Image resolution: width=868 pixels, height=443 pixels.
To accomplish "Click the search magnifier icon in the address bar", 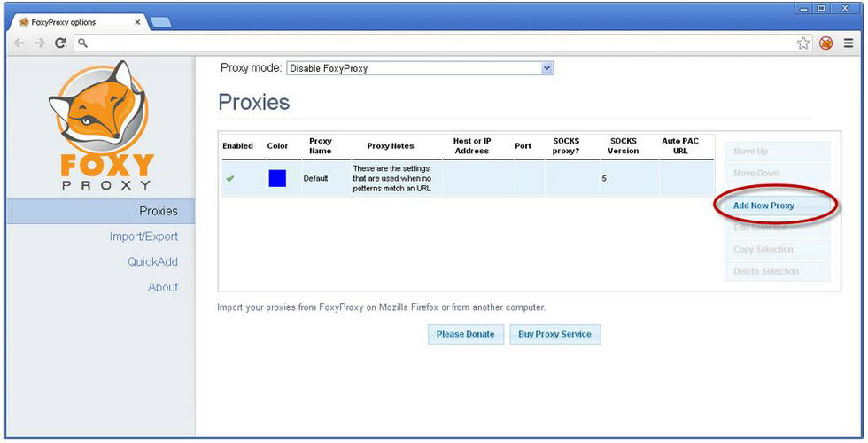I will point(82,43).
